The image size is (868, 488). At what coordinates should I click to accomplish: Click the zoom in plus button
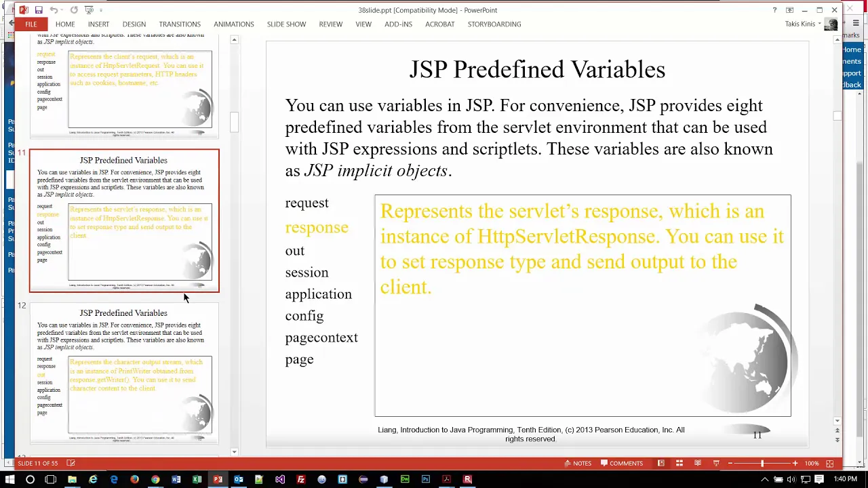(795, 464)
